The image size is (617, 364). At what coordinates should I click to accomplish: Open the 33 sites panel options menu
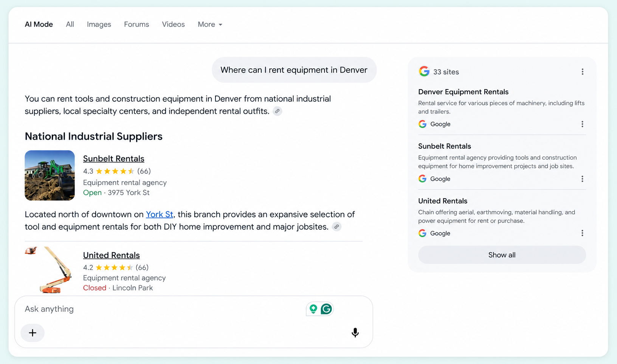[583, 72]
